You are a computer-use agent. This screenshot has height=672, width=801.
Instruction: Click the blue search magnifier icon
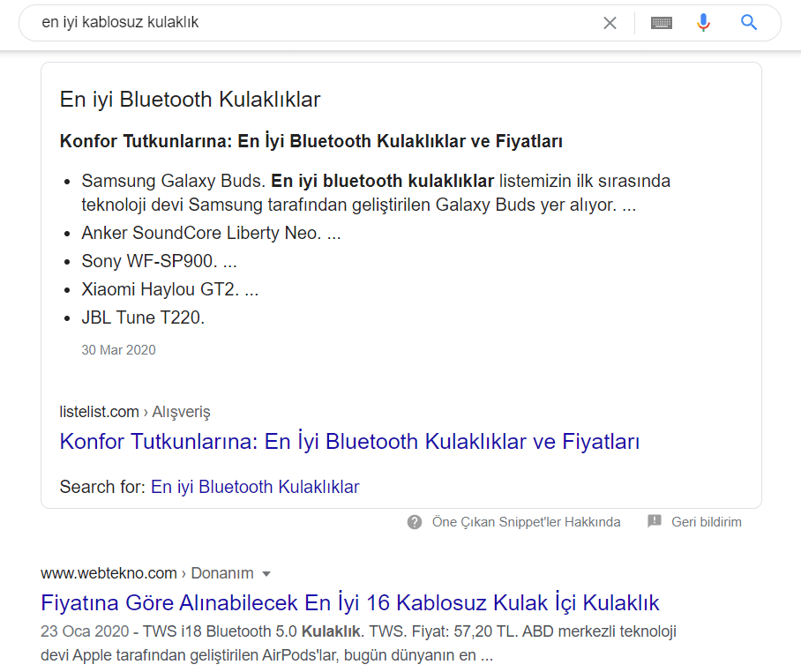tap(748, 23)
